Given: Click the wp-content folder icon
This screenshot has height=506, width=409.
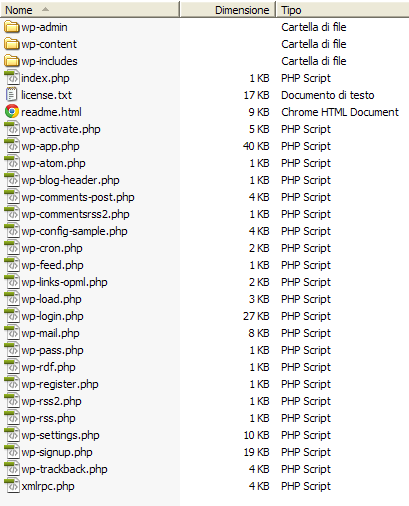Looking at the screenshot, I should [12, 44].
